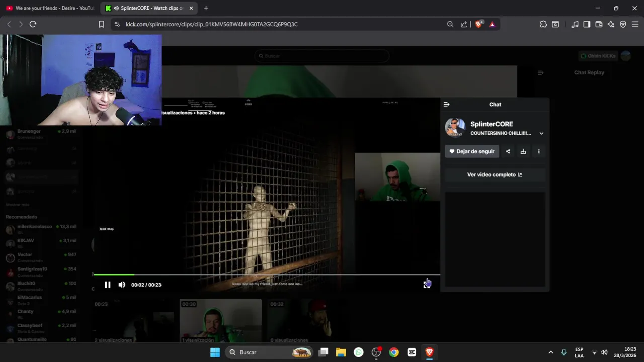Open the 00:23 clip thumbnail
The image size is (644, 362).
coord(133,321)
